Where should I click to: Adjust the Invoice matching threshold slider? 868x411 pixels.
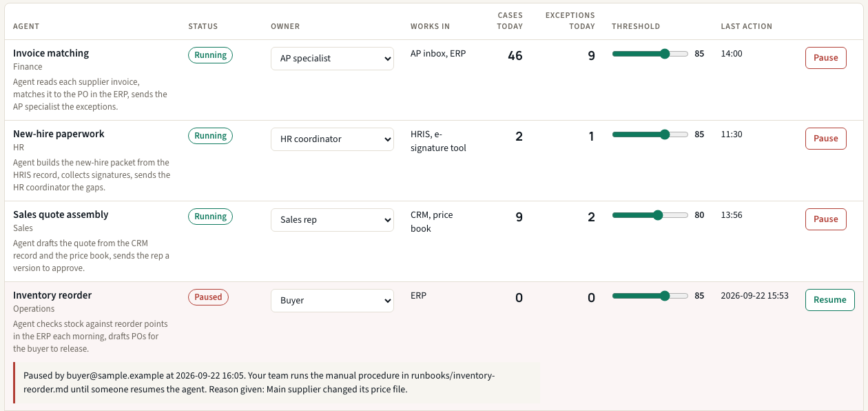[650, 54]
